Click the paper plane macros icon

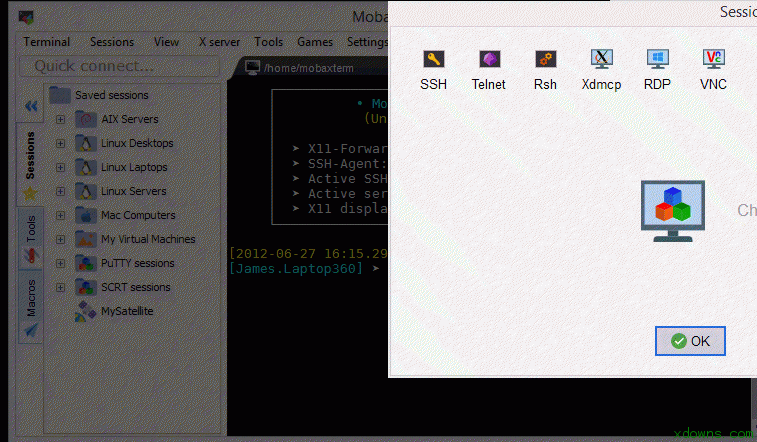[31, 330]
